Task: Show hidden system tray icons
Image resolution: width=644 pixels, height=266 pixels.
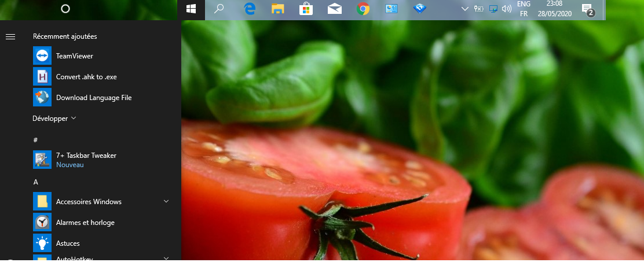Action: click(x=465, y=9)
